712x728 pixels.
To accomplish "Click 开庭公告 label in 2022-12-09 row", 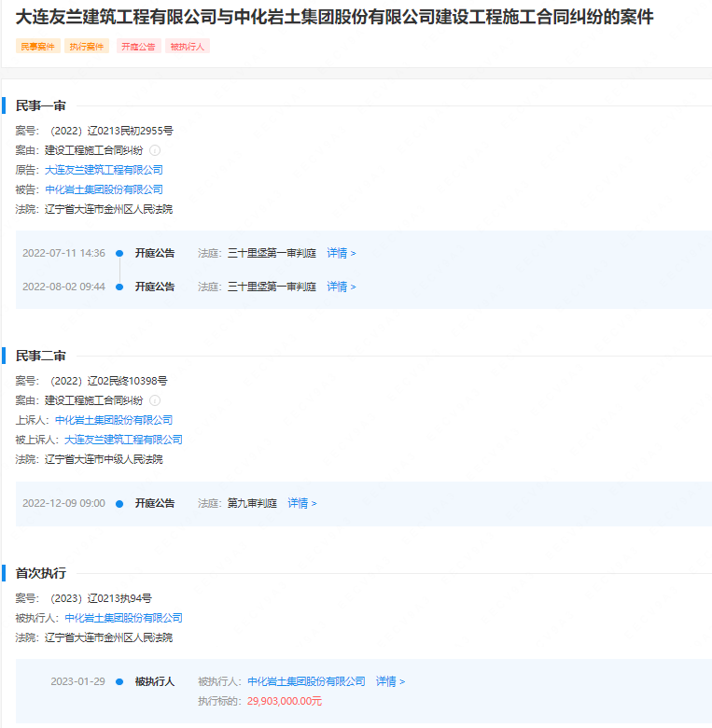I will click(155, 503).
